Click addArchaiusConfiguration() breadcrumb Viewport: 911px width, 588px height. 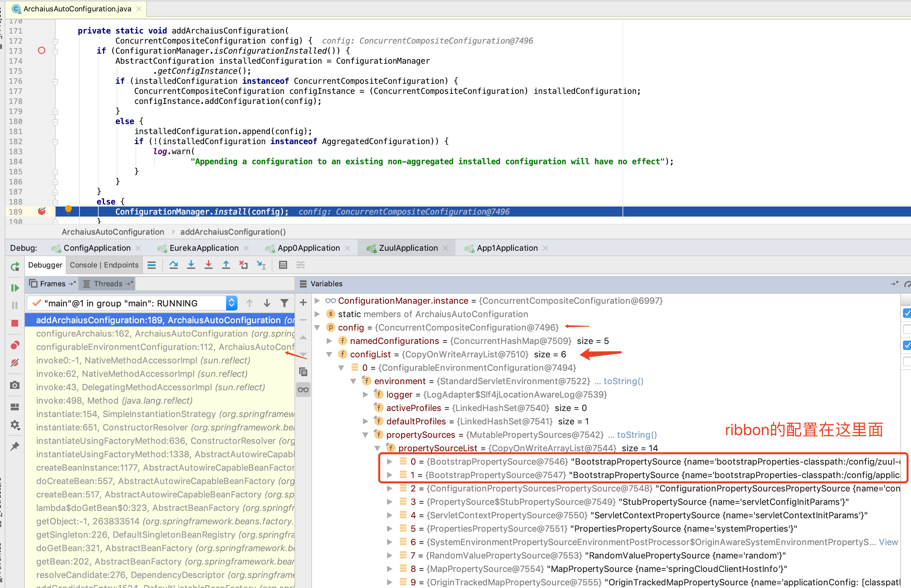pyautogui.click(x=233, y=232)
